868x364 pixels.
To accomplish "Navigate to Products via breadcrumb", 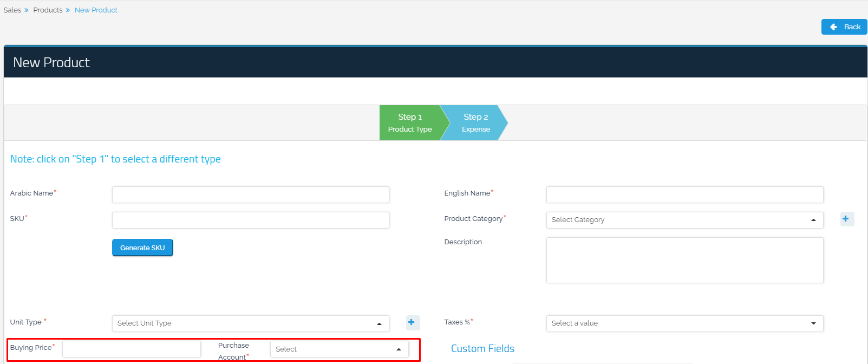I will click(x=48, y=10).
